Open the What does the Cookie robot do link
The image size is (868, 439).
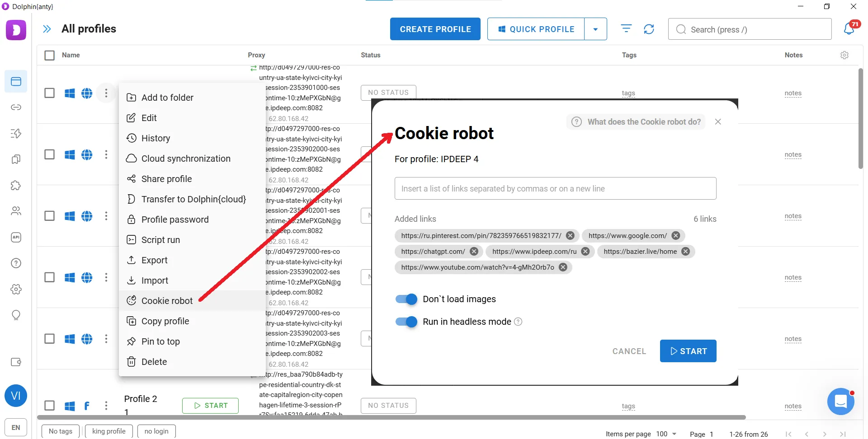(636, 122)
